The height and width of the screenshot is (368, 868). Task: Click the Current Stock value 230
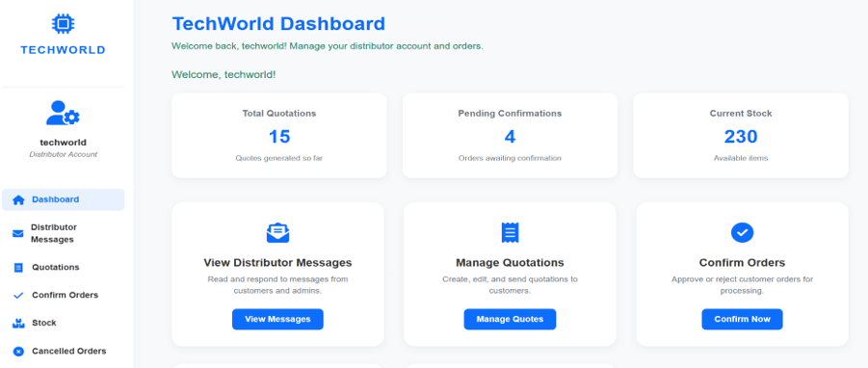pos(741,137)
